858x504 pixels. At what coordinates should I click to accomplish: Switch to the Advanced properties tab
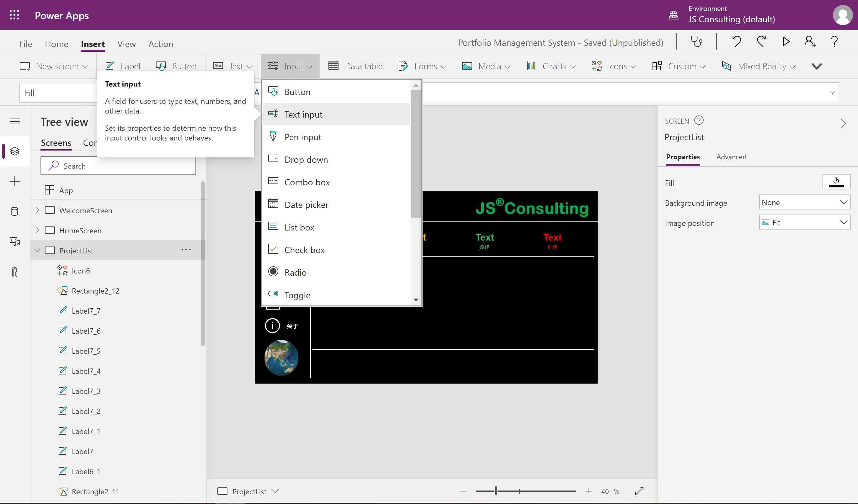731,157
